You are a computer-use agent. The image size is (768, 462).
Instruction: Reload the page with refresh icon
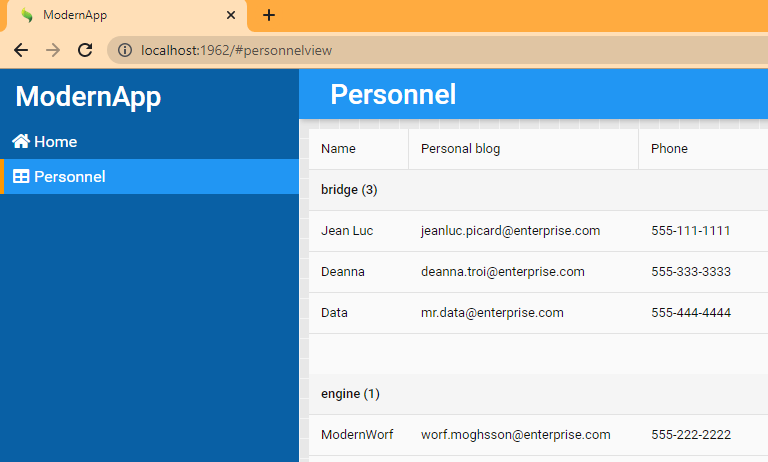pos(85,50)
